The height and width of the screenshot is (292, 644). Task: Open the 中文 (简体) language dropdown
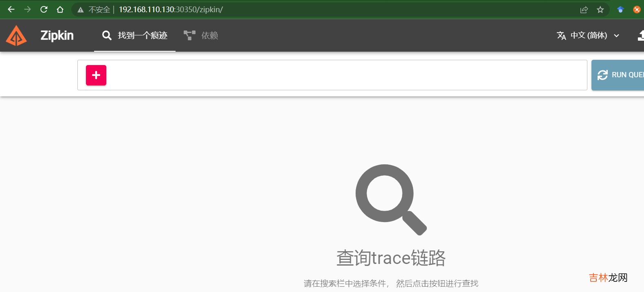[x=589, y=36]
